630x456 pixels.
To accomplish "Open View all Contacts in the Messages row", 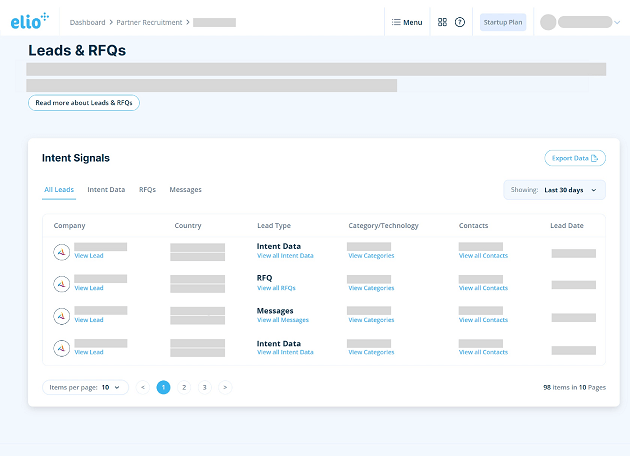I will [483, 320].
